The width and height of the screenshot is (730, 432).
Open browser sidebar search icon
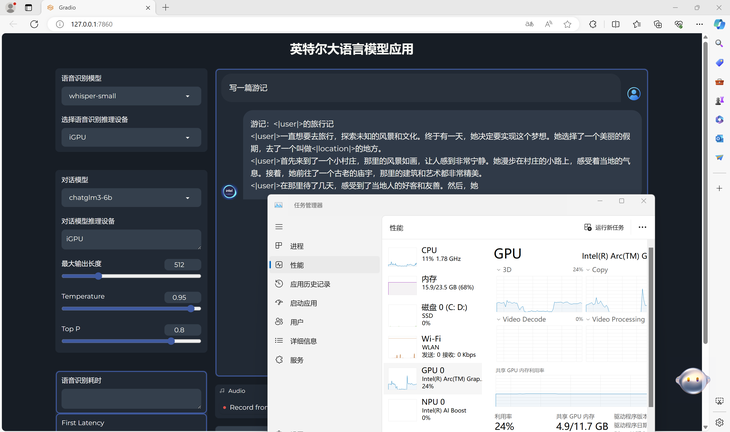[x=719, y=43]
